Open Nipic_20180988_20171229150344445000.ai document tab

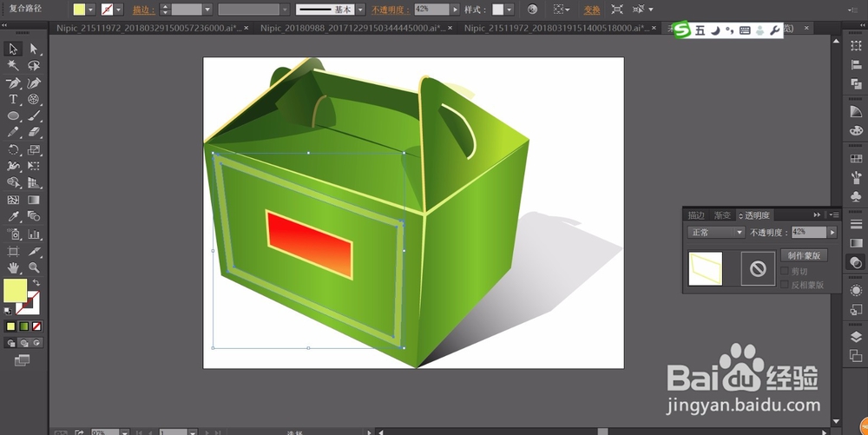(353, 28)
